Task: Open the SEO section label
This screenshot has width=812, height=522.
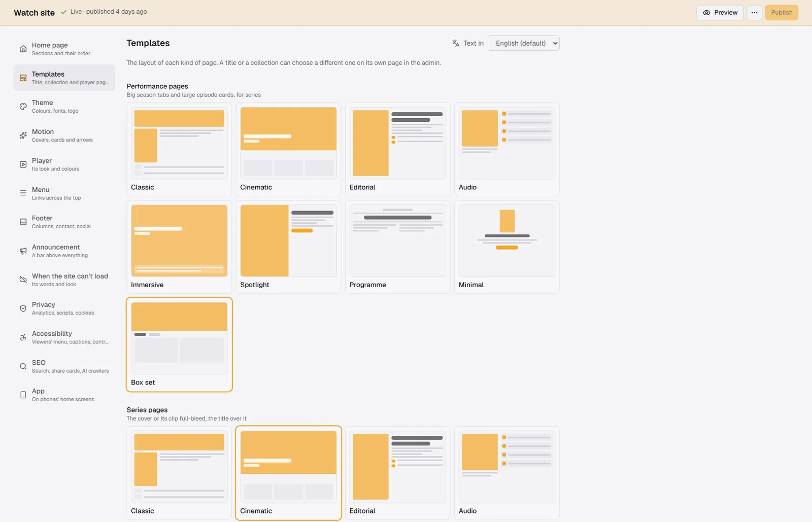Action: tap(39, 362)
